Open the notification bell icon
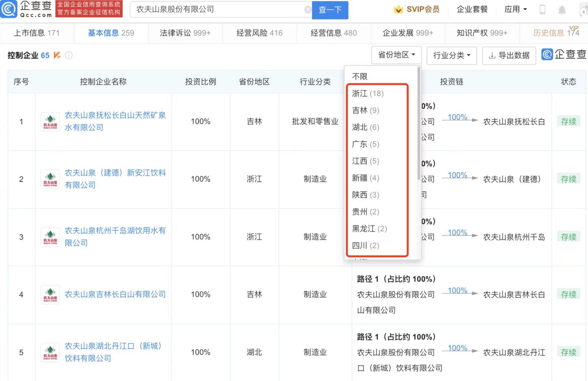 (562, 10)
